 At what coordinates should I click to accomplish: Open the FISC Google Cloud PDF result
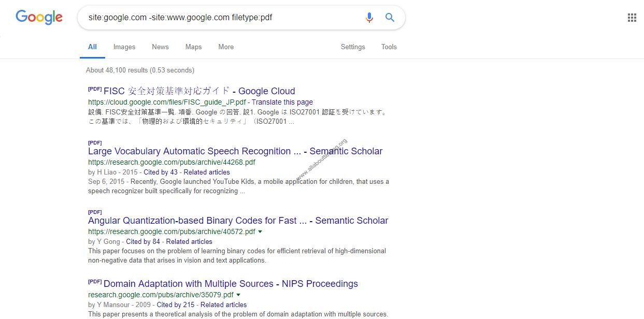point(199,91)
